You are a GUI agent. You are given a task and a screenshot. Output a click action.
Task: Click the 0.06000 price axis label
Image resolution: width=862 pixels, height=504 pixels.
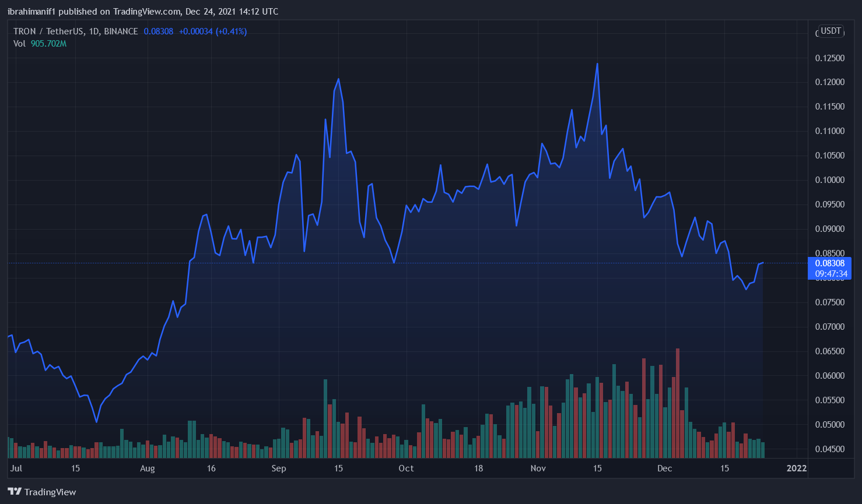point(829,376)
